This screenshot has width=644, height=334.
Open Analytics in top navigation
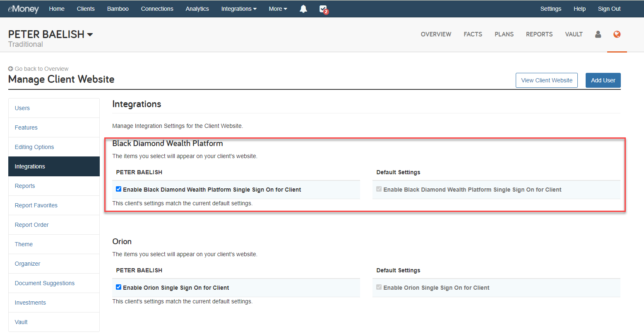[x=197, y=9]
